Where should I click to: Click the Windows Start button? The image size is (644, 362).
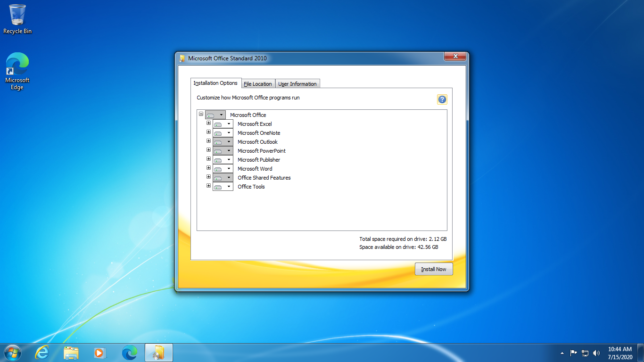tap(12, 353)
